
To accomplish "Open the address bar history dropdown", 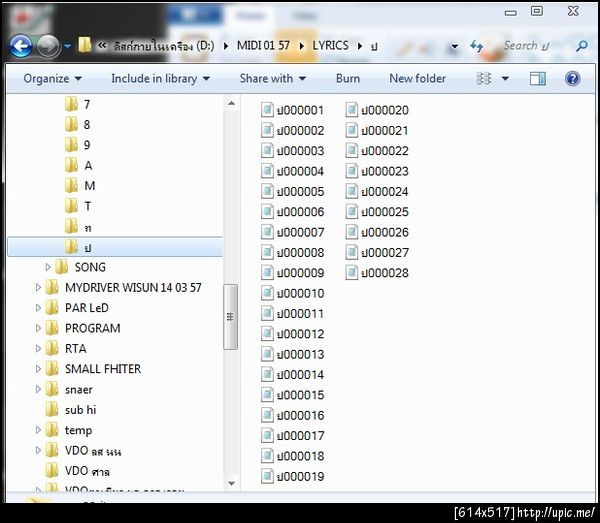I will (x=454, y=47).
